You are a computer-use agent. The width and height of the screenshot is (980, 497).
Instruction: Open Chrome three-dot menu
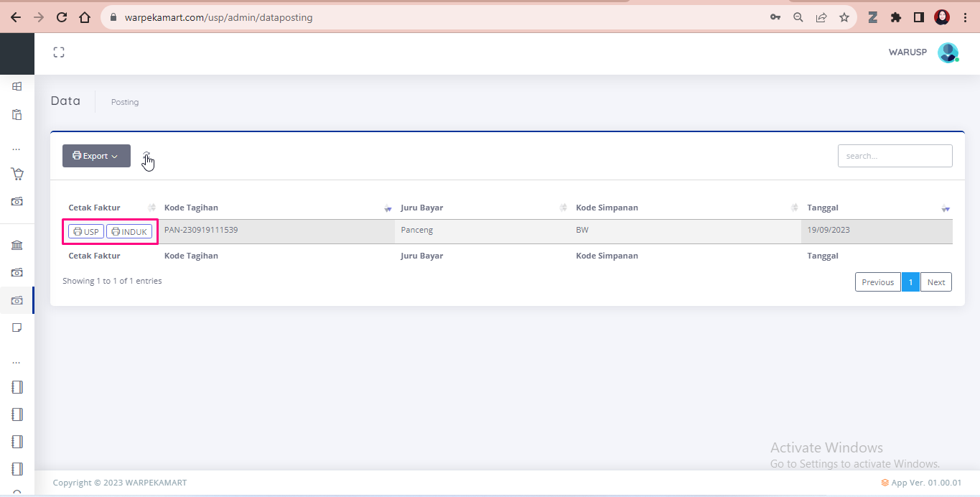[965, 17]
